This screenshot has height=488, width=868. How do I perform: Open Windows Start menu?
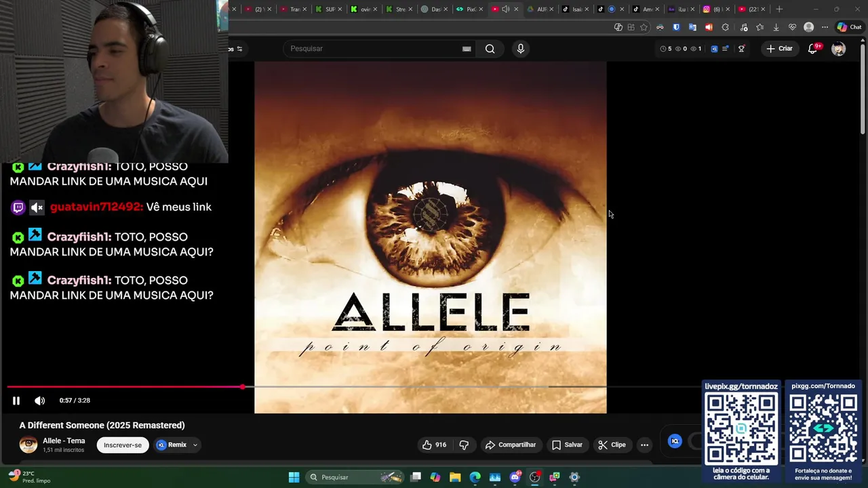(x=294, y=477)
